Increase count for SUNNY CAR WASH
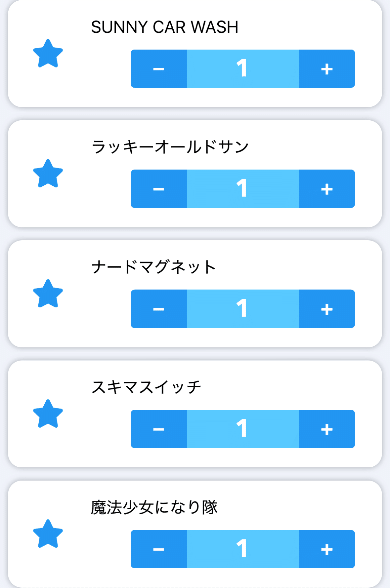Image resolution: width=390 pixels, height=588 pixels. tap(326, 69)
